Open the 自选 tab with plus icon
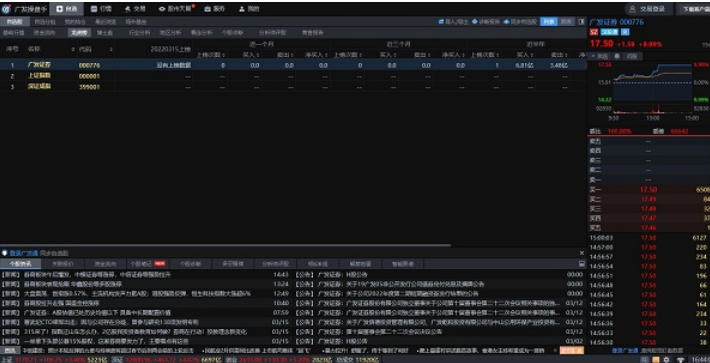The image size is (710, 363). coord(67,9)
